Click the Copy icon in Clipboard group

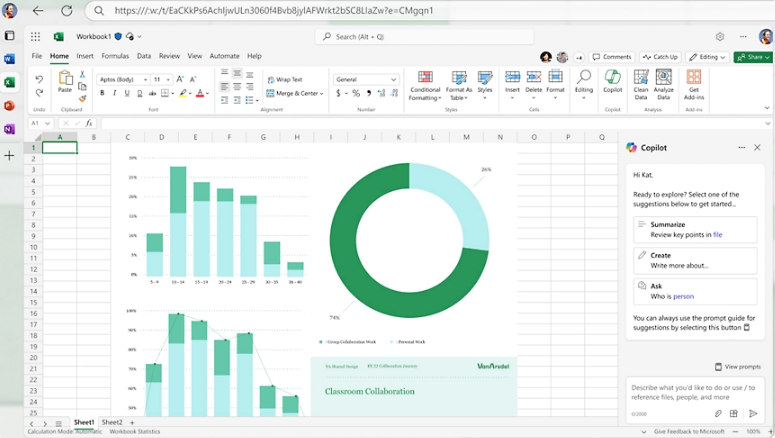click(x=83, y=86)
